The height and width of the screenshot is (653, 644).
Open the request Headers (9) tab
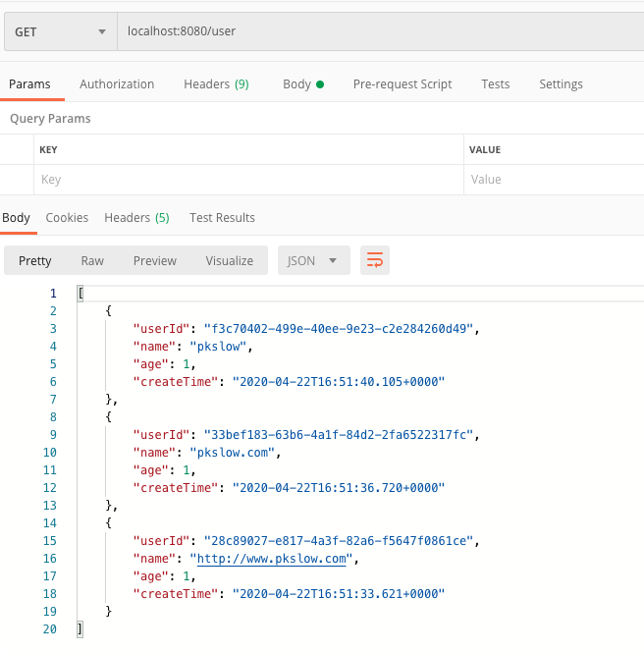(x=216, y=84)
